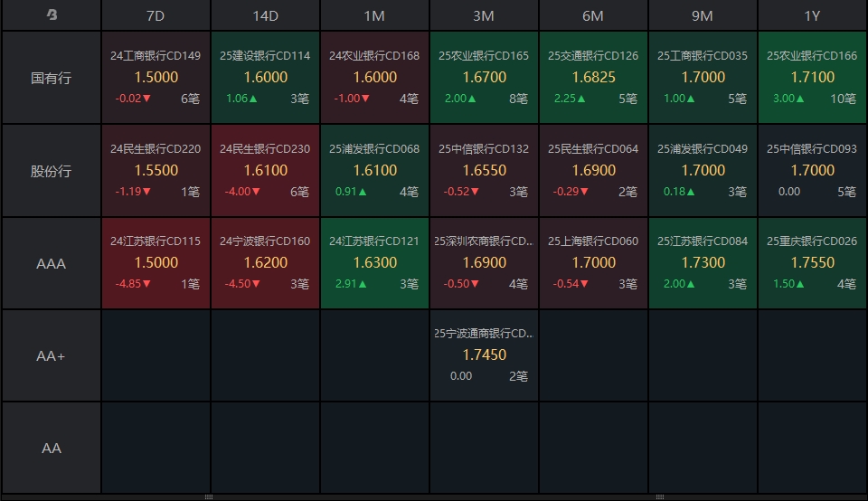The width and height of the screenshot is (868, 501).
Task: Open the 25浦发银行CD049 cell
Action: 703,171
